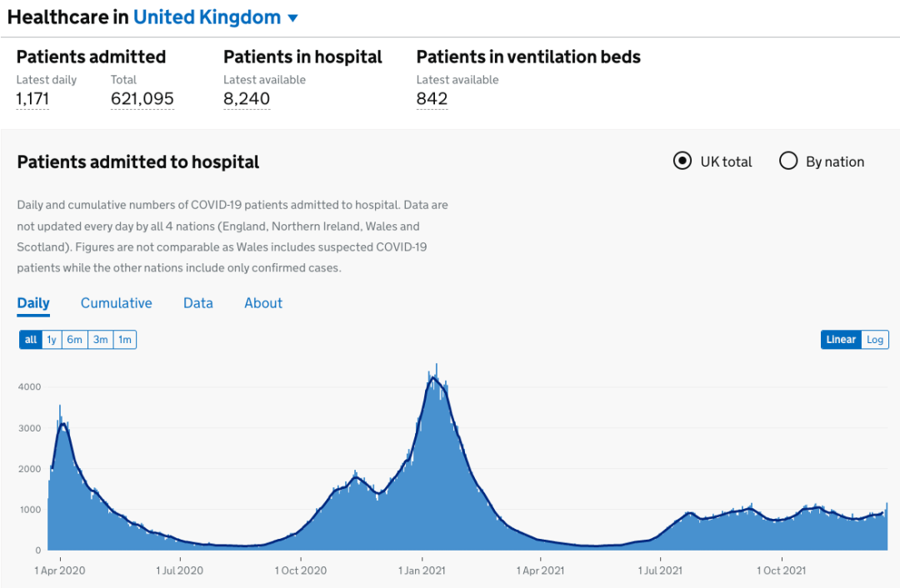Set time range to 1y
Screen dimensions: 900x588
52,340
